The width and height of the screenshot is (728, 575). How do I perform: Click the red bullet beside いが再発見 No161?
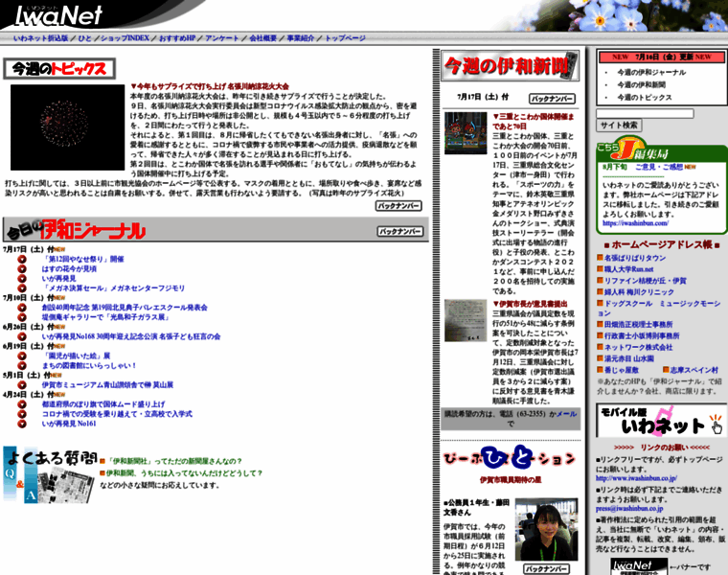click(22, 424)
